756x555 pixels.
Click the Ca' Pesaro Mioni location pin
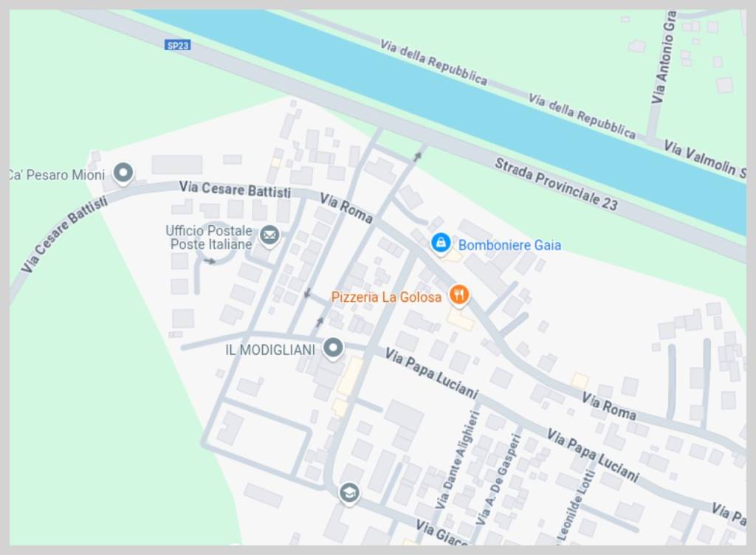coord(123,173)
